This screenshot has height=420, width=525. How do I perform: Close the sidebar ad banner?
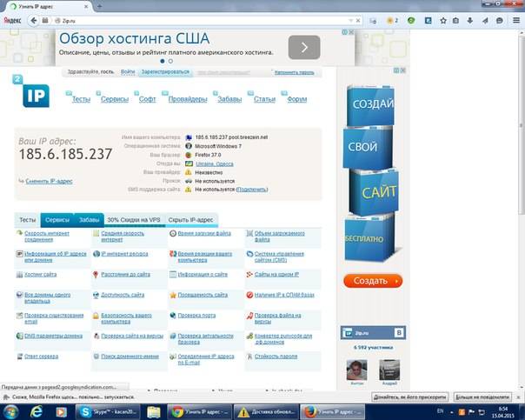pos(403,70)
